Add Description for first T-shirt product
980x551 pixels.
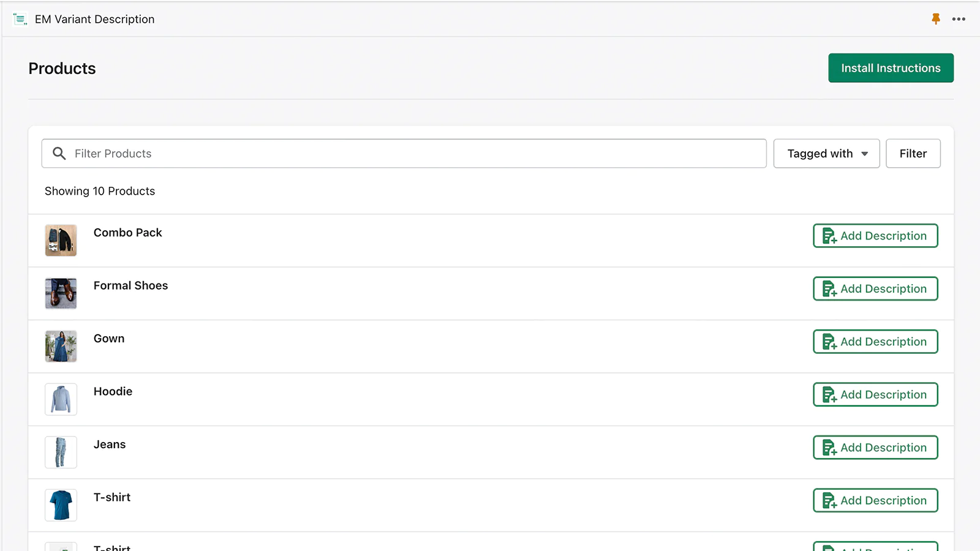coord(875,501)
